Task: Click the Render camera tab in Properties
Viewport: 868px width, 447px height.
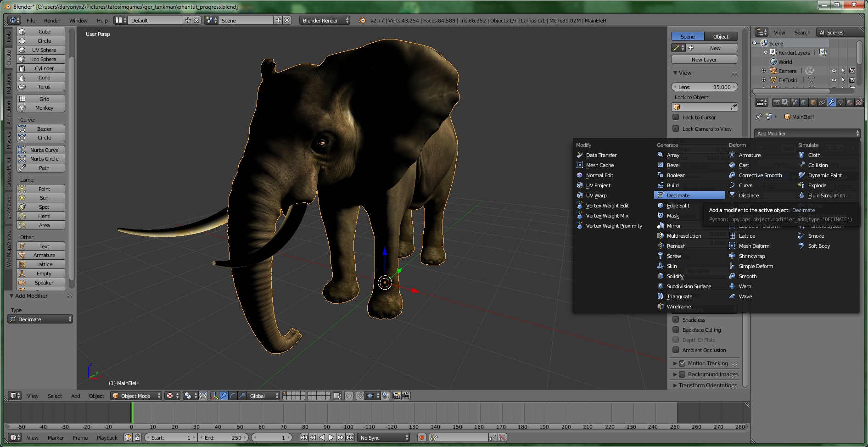Action: (776, 102)
